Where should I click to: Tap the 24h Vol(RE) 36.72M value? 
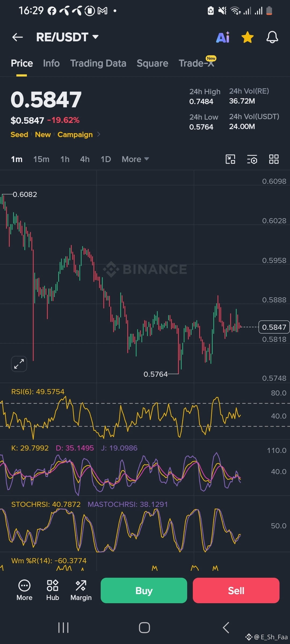[x=242, y=101]
